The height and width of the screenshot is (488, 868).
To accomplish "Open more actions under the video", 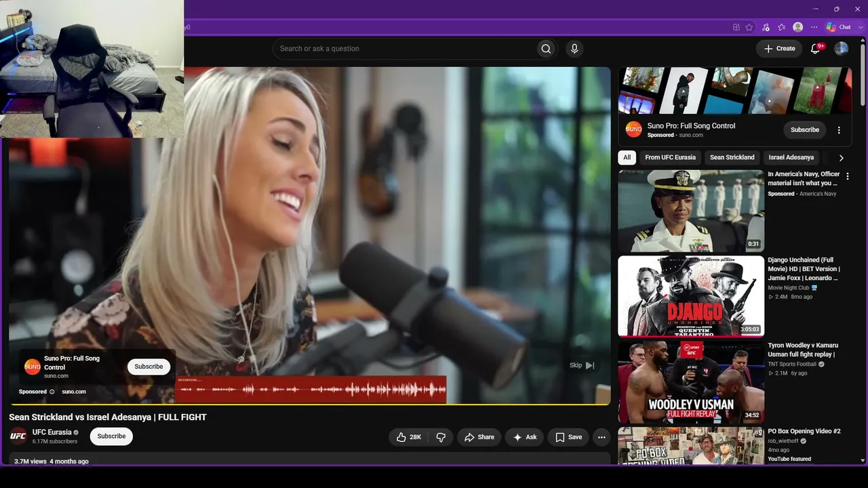I will pyautogui.click(x=601, y=437).
